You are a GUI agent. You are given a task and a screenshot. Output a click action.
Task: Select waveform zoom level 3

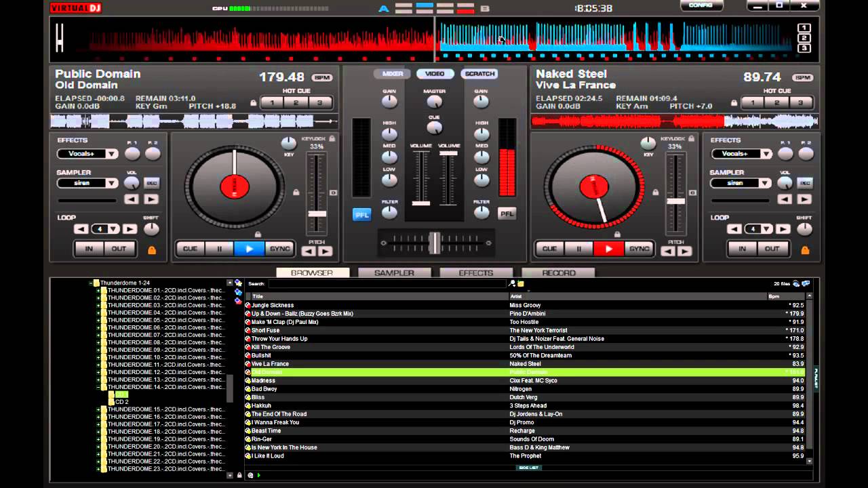pyautogui.click(x=804, y=48)
